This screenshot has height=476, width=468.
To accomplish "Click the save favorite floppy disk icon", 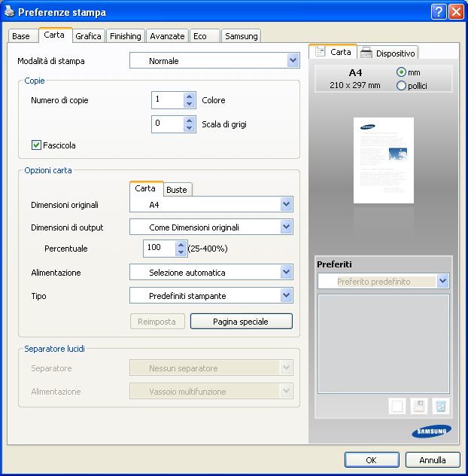I will [x=419, y=406].
